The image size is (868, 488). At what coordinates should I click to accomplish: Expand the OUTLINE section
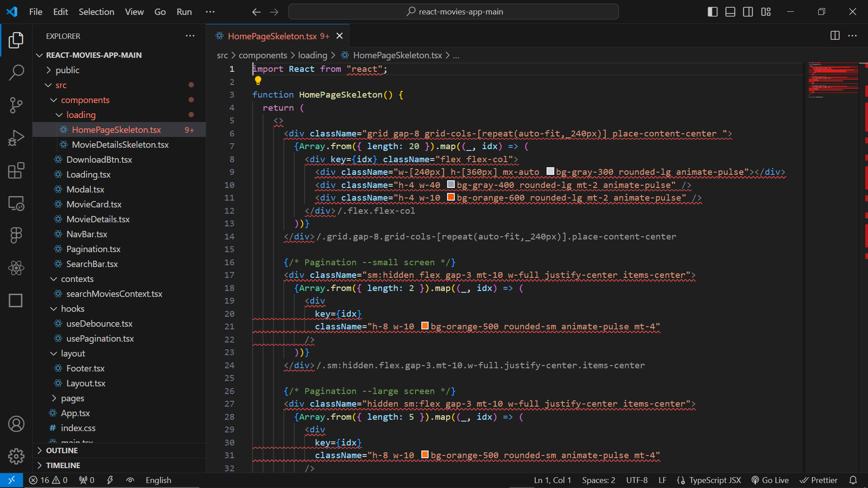[x=62, y=450]
